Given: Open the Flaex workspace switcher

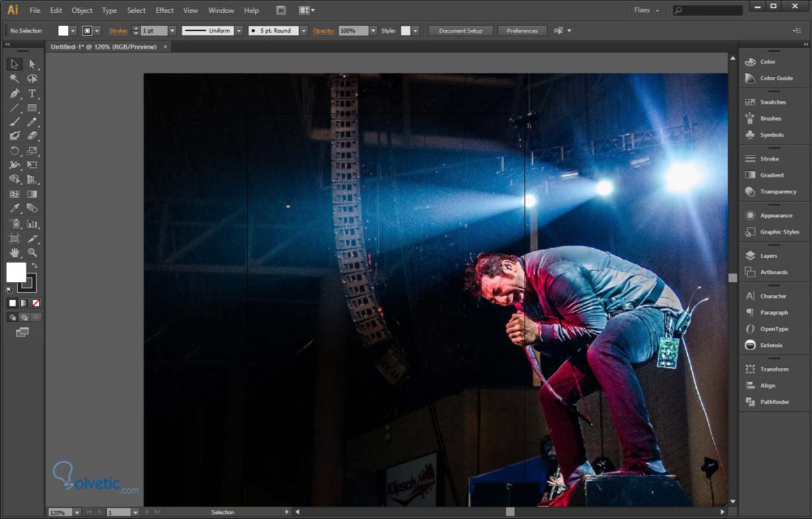Looking at the screenshot, I should coord(647,10).
